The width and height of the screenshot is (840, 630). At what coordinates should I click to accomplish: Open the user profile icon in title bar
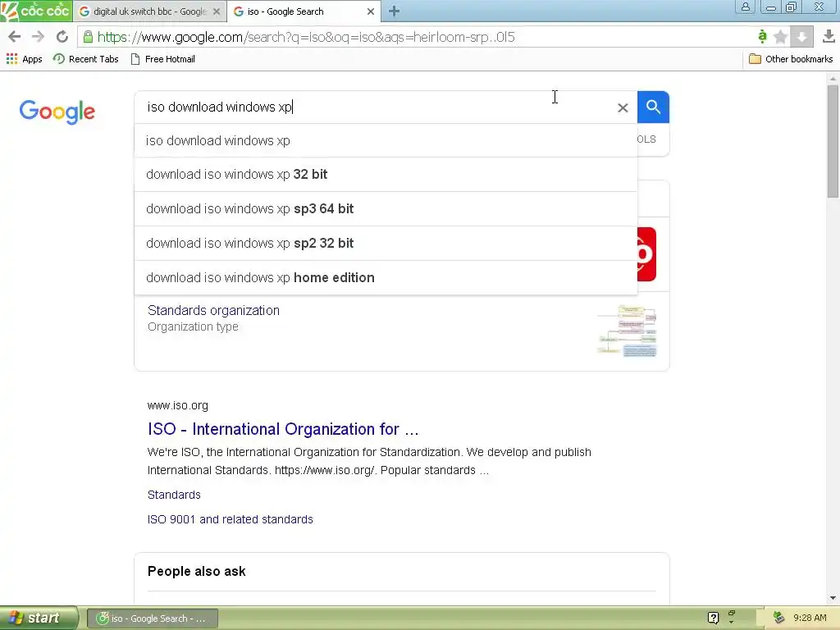[x=745, y=7]
